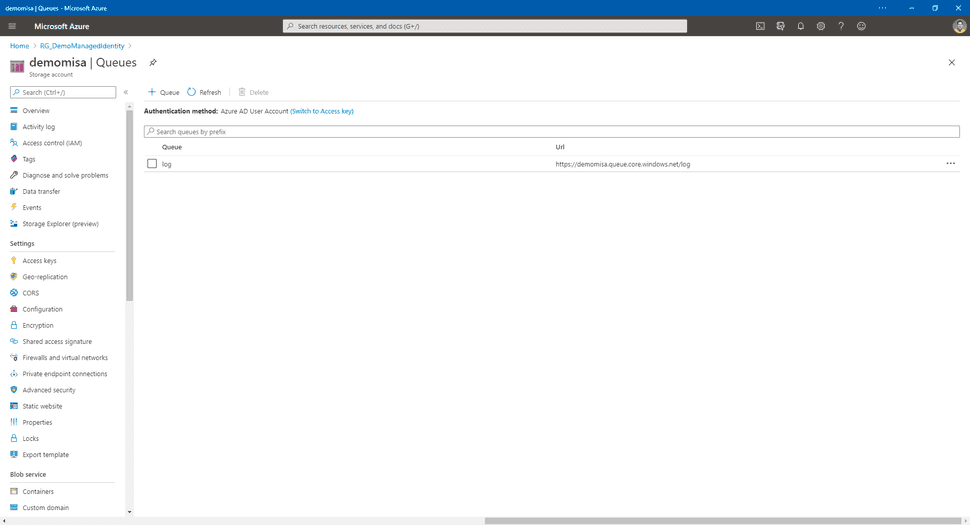Open the user account avatar
The height and width of the screenshot is (525, 970).
click(959, 26)
